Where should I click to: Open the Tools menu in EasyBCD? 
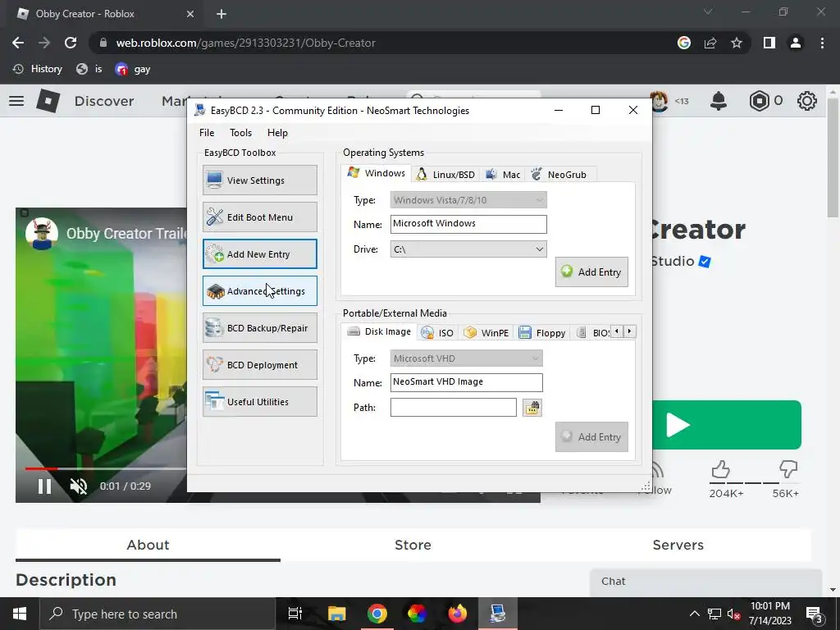tap(240, 133)
